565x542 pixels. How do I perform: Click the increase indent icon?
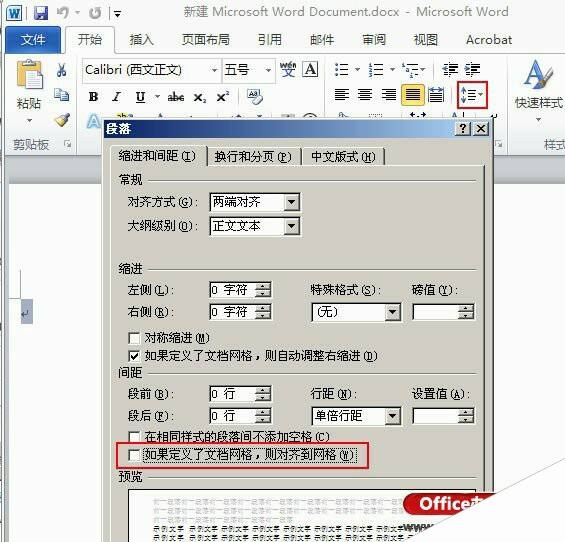472,69
